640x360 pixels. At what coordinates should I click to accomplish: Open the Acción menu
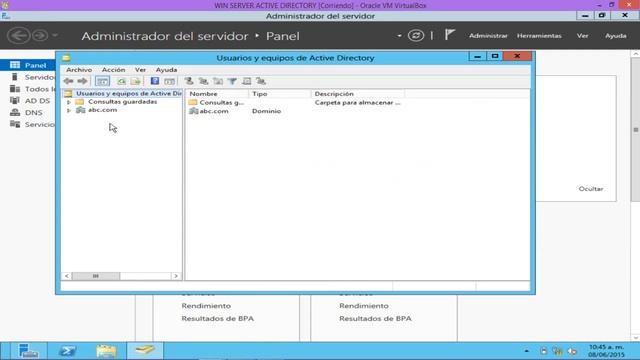click(113, 70)
